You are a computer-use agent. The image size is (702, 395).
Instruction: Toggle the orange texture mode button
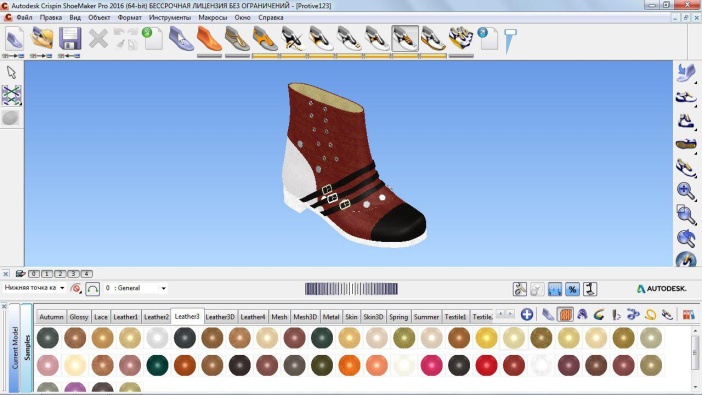point(565,314)
